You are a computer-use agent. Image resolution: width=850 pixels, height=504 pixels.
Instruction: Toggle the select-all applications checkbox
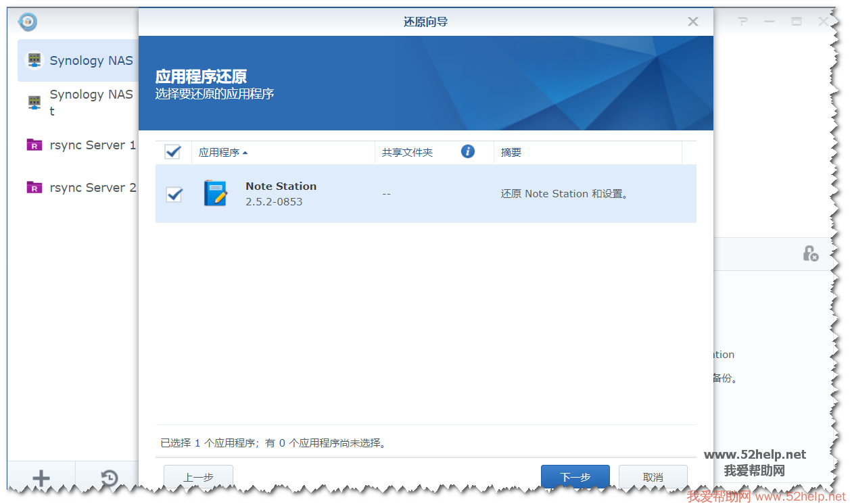pos(173,152)
